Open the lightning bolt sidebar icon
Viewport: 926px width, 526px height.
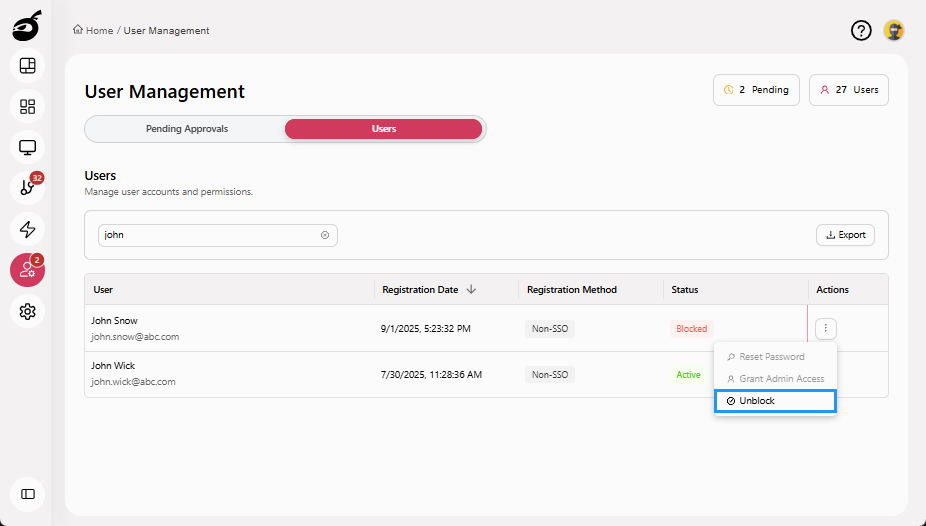(x=28, y=229)
